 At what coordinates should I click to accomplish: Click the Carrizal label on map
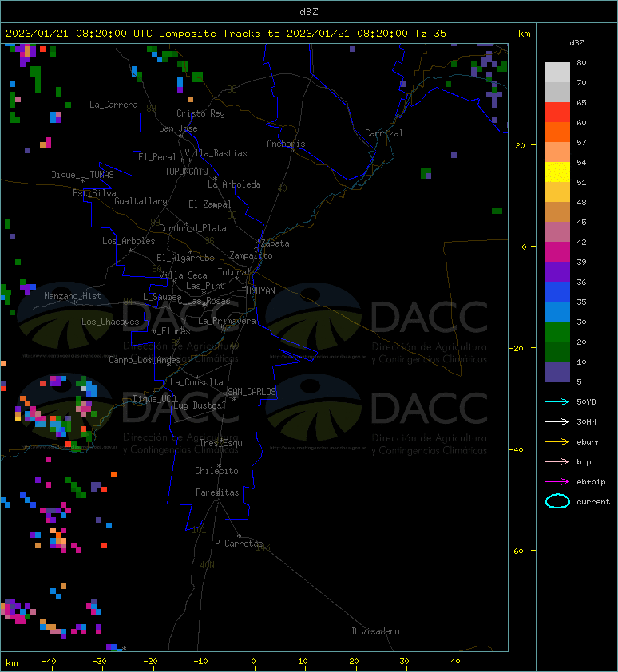[384, 133]
